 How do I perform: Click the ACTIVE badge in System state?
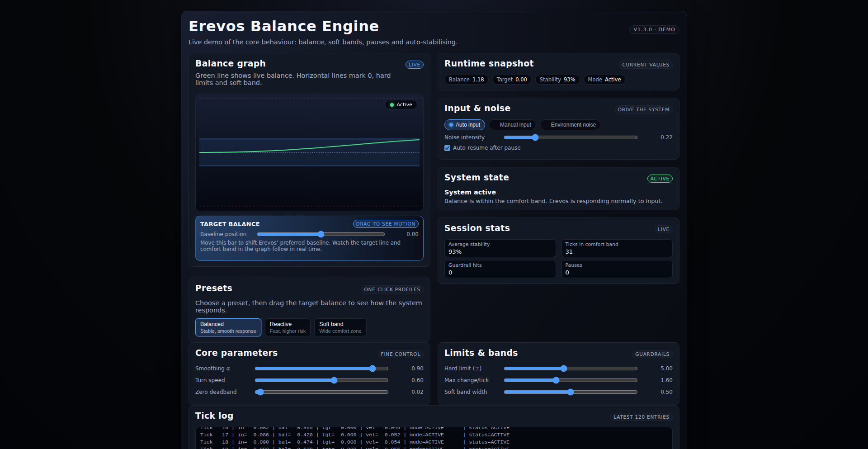pyautogui.click(x=660, y=179)
